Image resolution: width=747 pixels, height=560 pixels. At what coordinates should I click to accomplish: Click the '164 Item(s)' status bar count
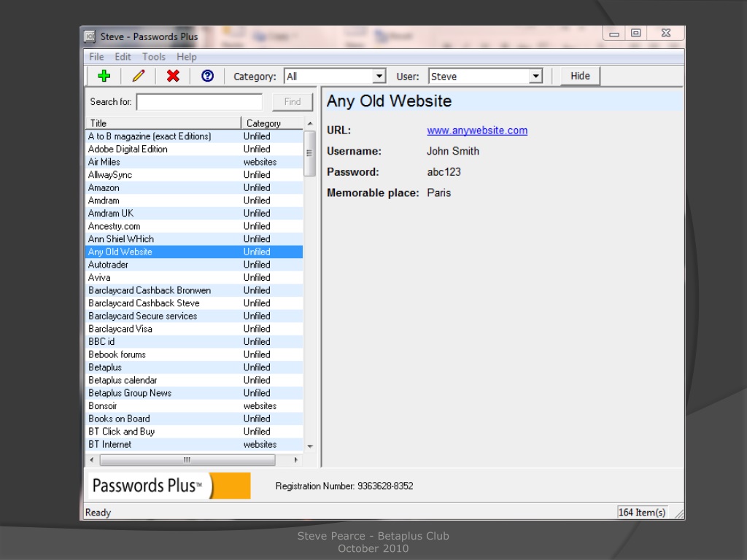pyautogui.click(x=641, y=513)
